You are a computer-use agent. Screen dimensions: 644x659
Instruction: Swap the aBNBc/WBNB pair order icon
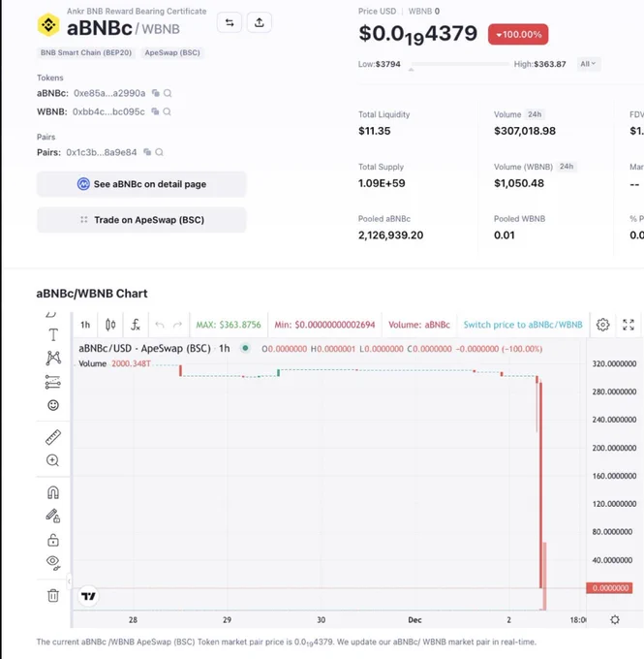[x=230, y=22]
